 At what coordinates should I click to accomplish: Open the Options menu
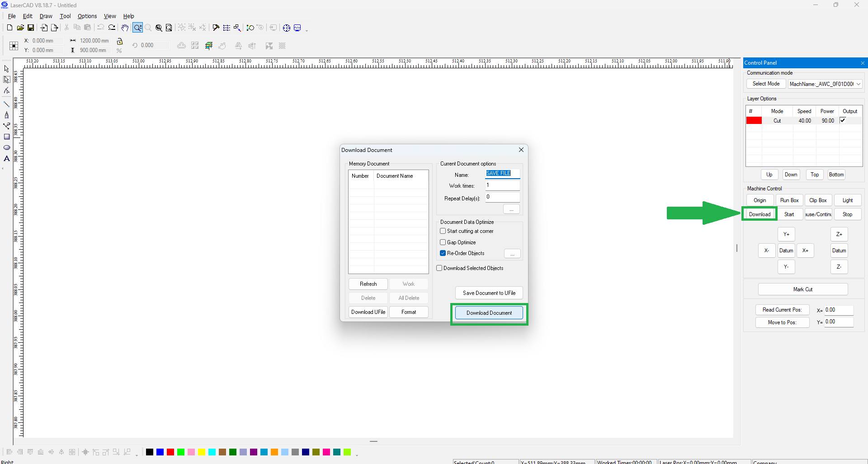tap(87, 16)
